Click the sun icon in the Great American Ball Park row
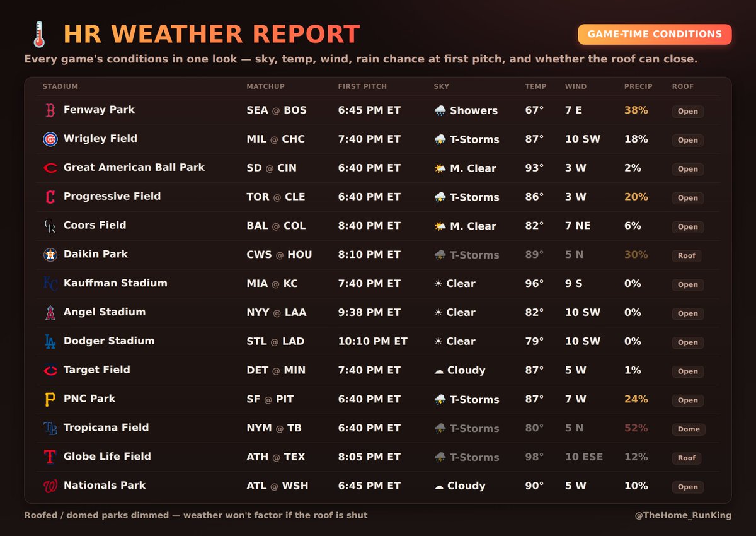756x536 pixels. coord(440,168)
